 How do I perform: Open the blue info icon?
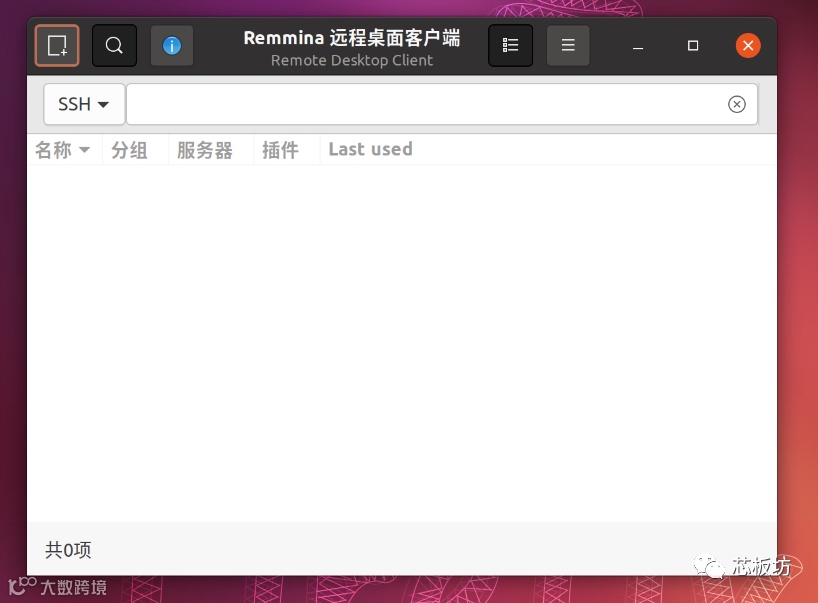click(x=172, y=45)
